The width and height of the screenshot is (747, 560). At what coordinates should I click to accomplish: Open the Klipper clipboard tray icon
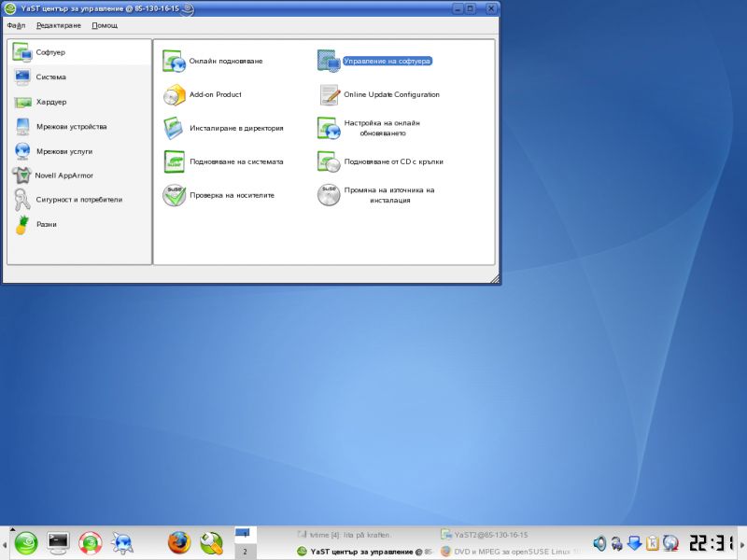[x=652, y=543]
